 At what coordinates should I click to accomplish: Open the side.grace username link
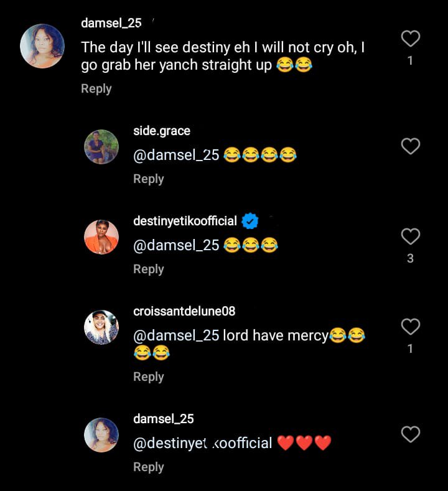[x=162, y=131]
